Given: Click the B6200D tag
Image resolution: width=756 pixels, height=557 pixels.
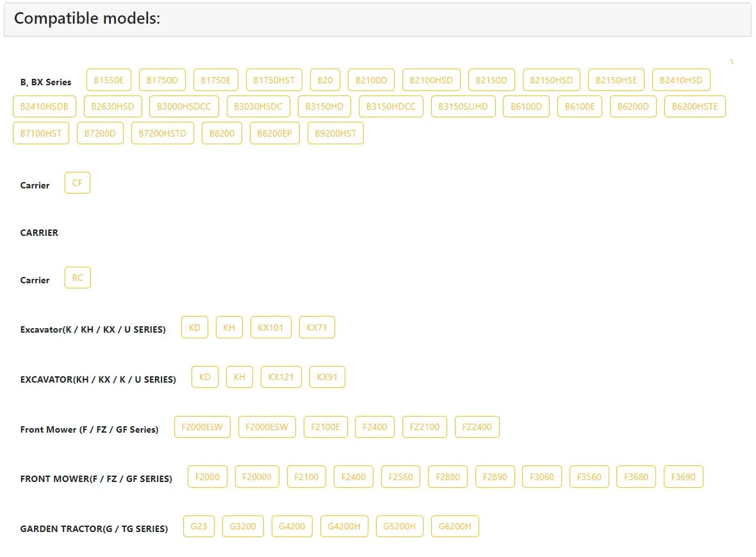Looking at the screenshot, I should coord(633,106).
